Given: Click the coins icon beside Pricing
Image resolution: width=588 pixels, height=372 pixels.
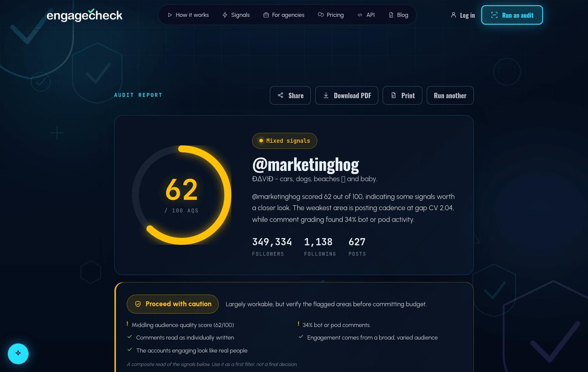Looking at the screenshot, I should 320,15.
